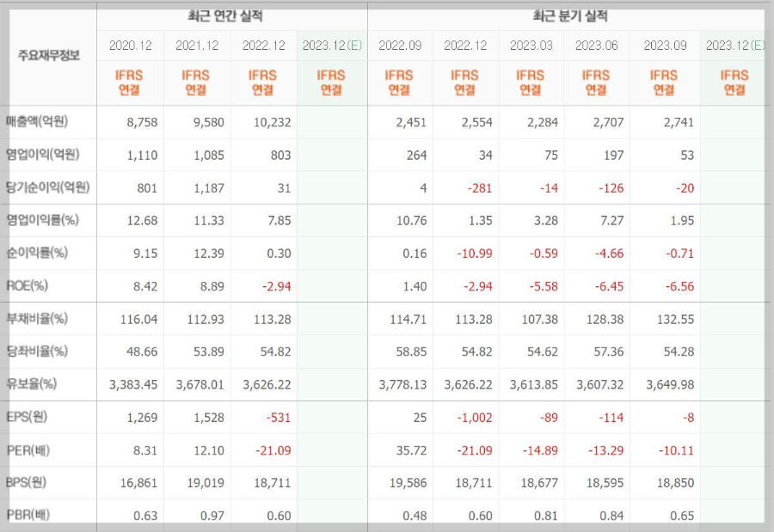
Task: Click the BPS(원) row label
Action: point(26,482)
